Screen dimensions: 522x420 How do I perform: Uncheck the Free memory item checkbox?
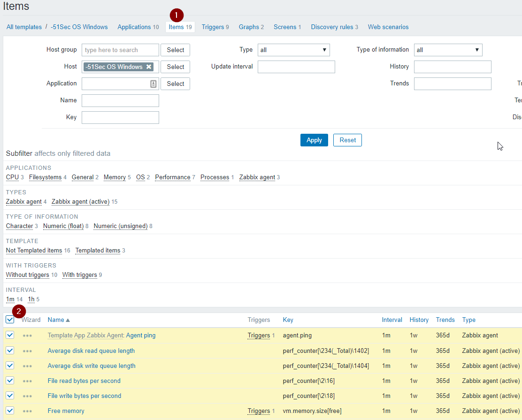10,410
